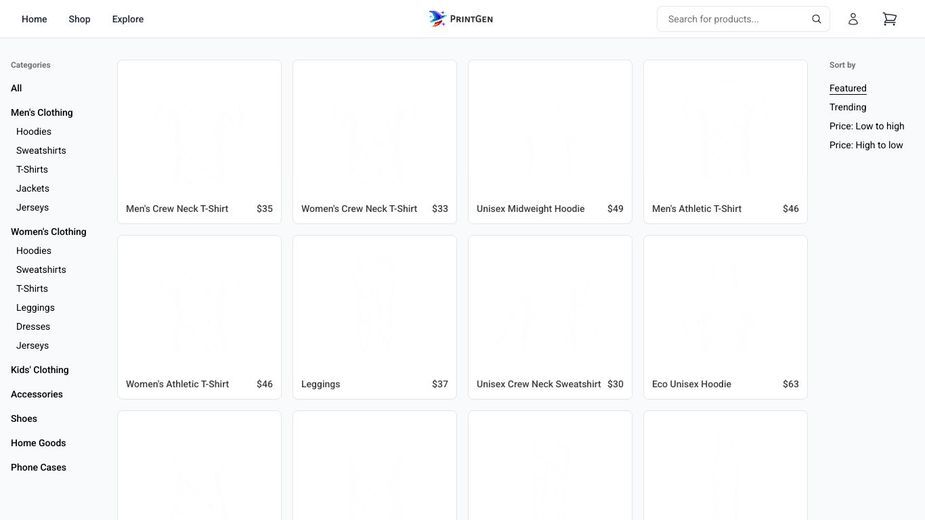
Task: Navigate to Home in the top bar
Action: [x=34, y=19]
